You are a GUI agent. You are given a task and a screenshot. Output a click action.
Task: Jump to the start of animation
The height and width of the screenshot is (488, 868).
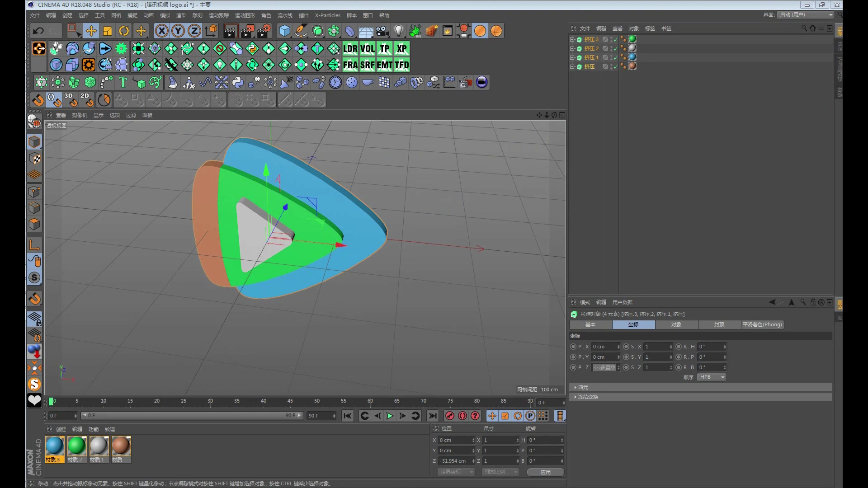[x=348, y=416]
